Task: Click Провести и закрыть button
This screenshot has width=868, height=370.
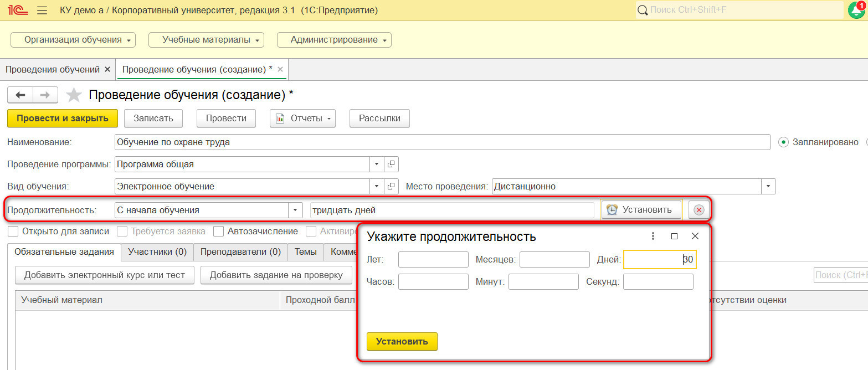Action: 63,118
